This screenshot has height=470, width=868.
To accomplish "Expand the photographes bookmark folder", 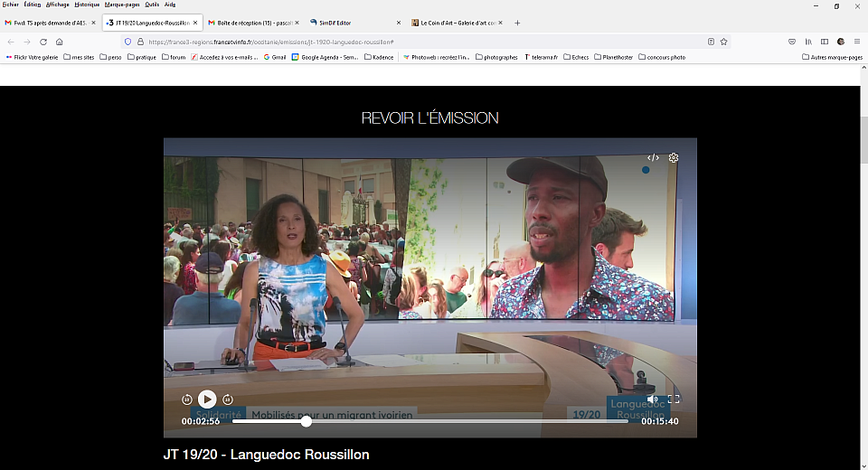I will tap(496, 57).
